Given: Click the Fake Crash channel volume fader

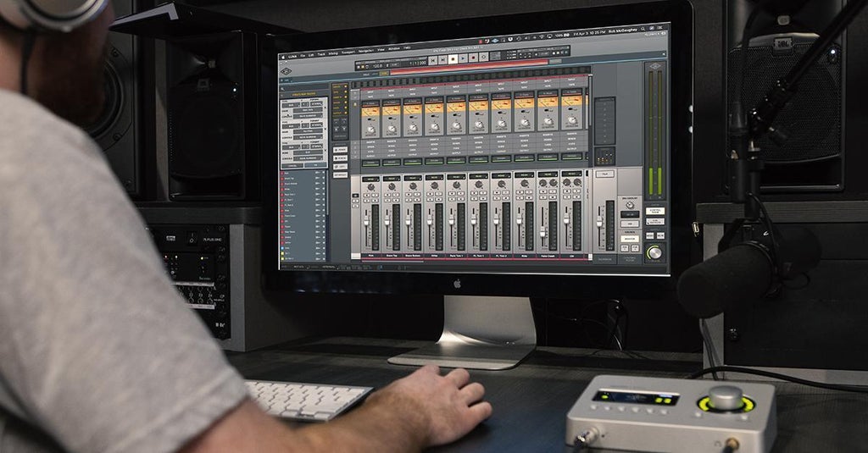Looking at the screenshot, I should pyautogui.click(x=542, y=234).
